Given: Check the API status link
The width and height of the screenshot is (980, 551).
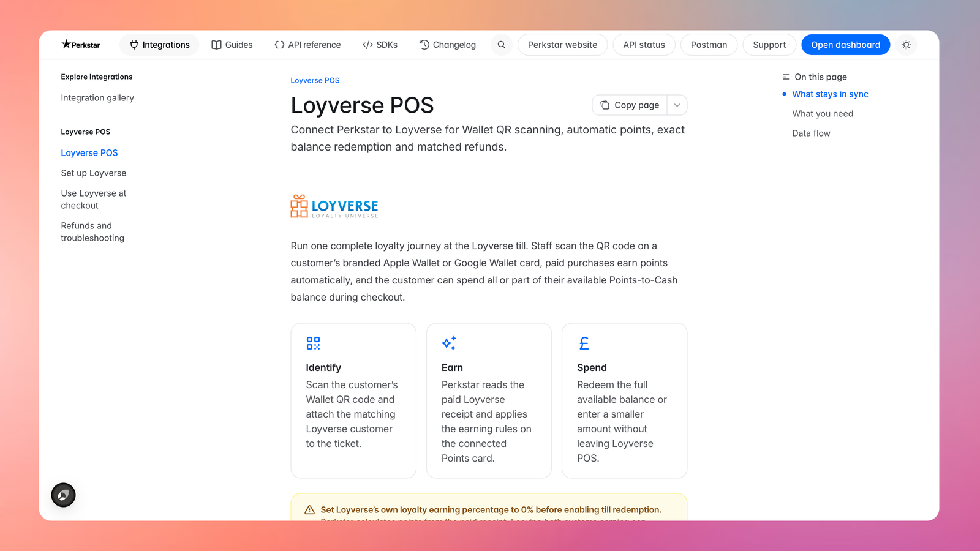Looking at the screenshot, I should [644, 45].
